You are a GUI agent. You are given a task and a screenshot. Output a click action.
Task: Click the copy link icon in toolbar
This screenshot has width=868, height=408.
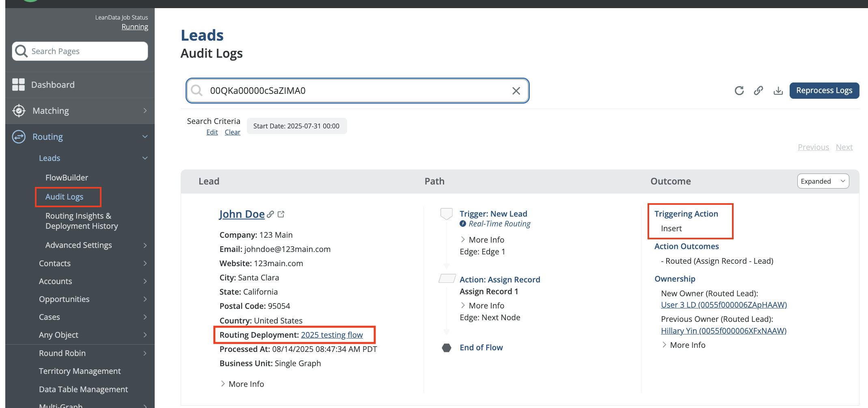(758, 91)
